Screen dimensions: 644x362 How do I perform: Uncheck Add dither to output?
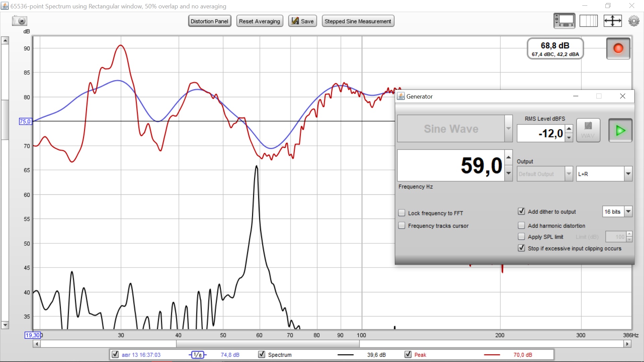(521, 212)
